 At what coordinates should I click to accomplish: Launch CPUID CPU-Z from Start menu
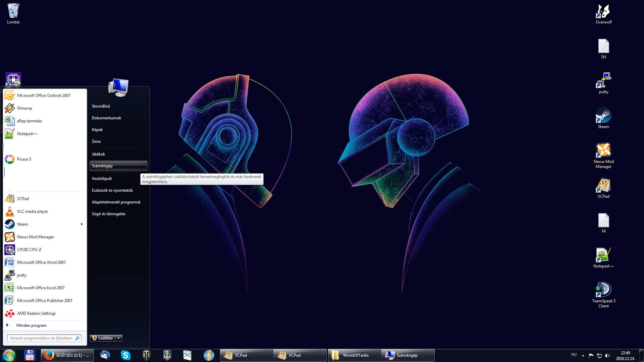coord(45,250)
